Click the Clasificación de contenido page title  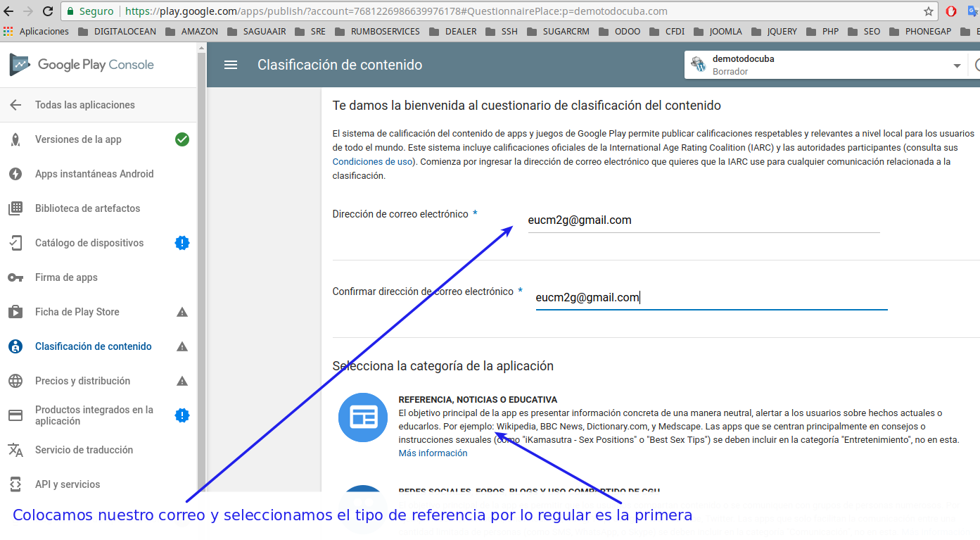pos(340,65)
